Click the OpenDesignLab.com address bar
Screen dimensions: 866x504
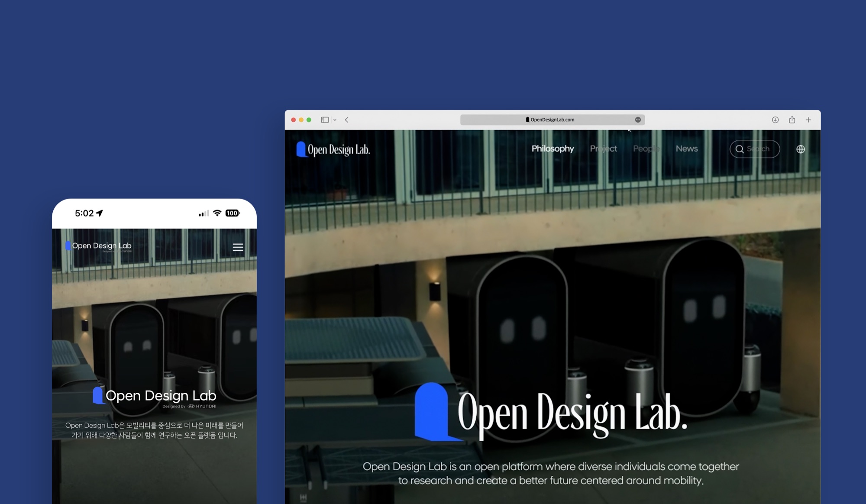(x=553, y=120)
